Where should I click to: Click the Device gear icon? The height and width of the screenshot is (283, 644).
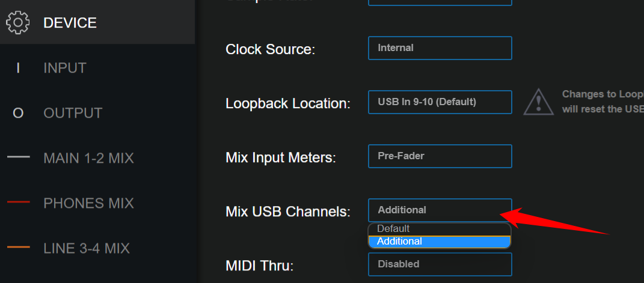pyautogui.click(x=18, y=23)
